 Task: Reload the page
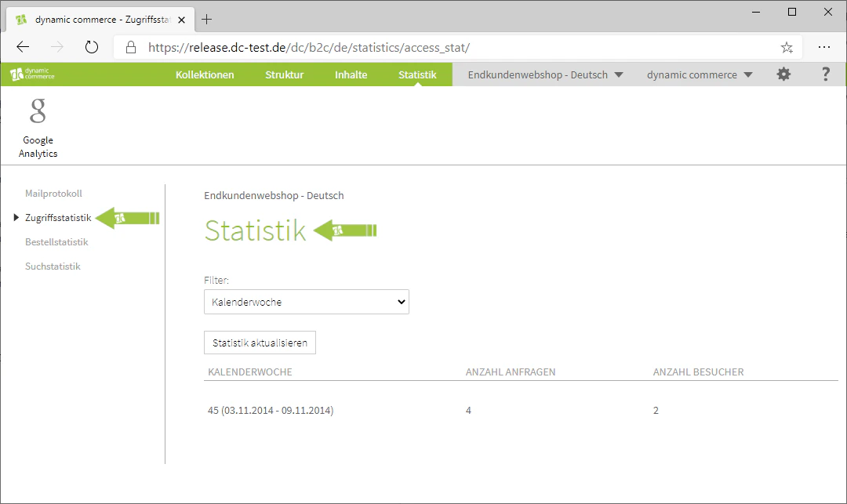point(92,48)
